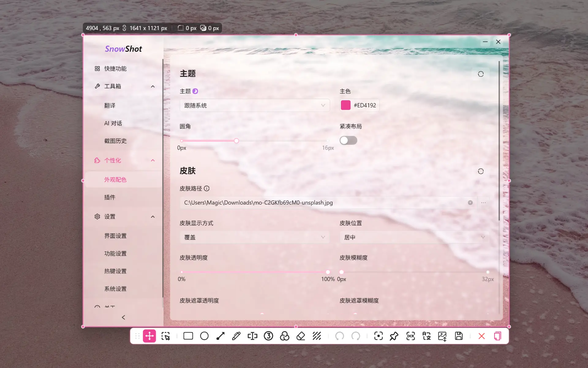Clear the skin path input field
The height and width of the screenshot is (368, 588).
[470, 202]
